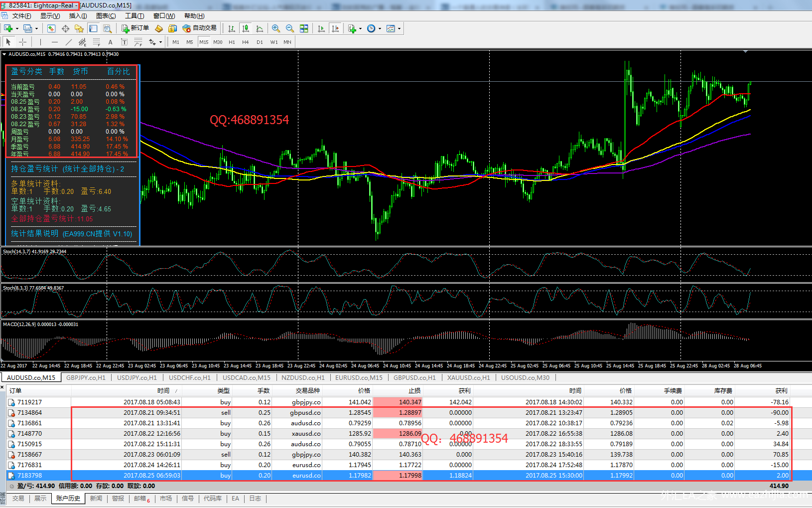Switch to line chart display icon
The width and height of the screenshot is (812, 508).
260,28
